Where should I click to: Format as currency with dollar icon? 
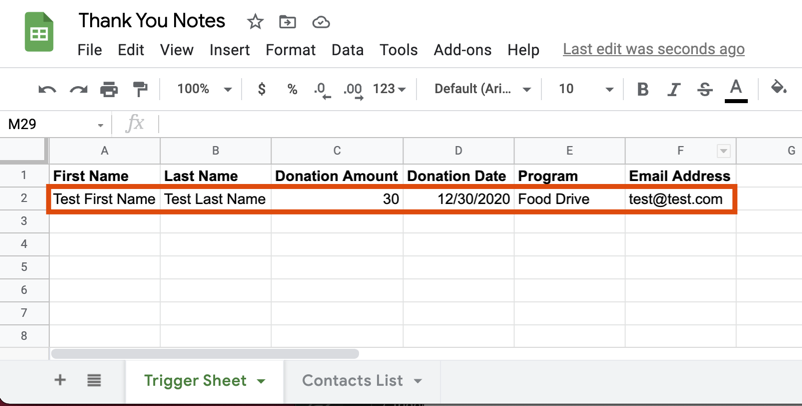pos(261,89)
